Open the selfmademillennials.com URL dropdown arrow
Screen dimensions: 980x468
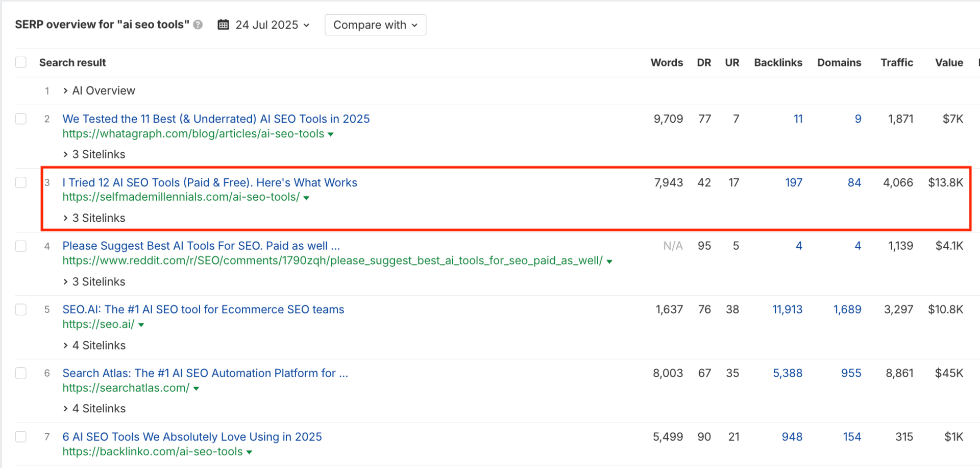click(306, 198)
